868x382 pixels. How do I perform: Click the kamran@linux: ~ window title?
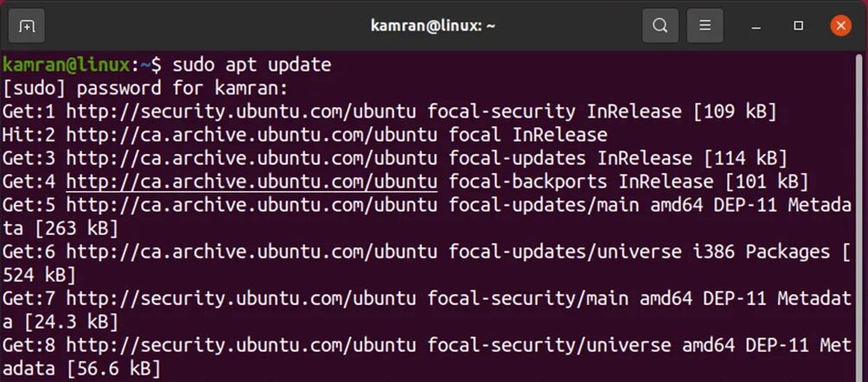pos(432,26)
